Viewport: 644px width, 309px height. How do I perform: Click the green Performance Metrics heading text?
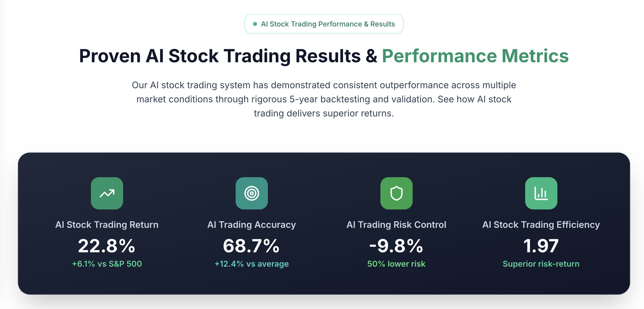[475, 56]
